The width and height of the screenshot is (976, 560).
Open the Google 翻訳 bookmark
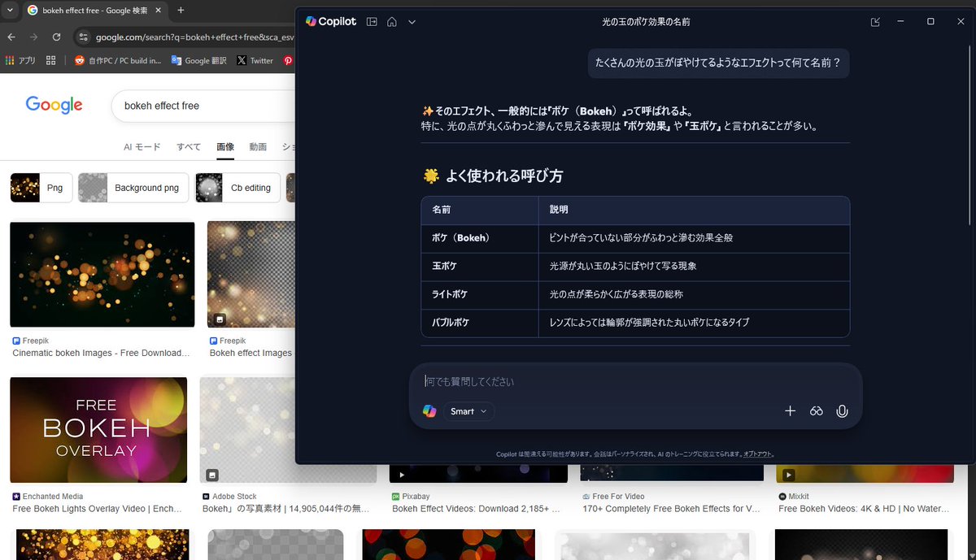click(x=198, y=59)
